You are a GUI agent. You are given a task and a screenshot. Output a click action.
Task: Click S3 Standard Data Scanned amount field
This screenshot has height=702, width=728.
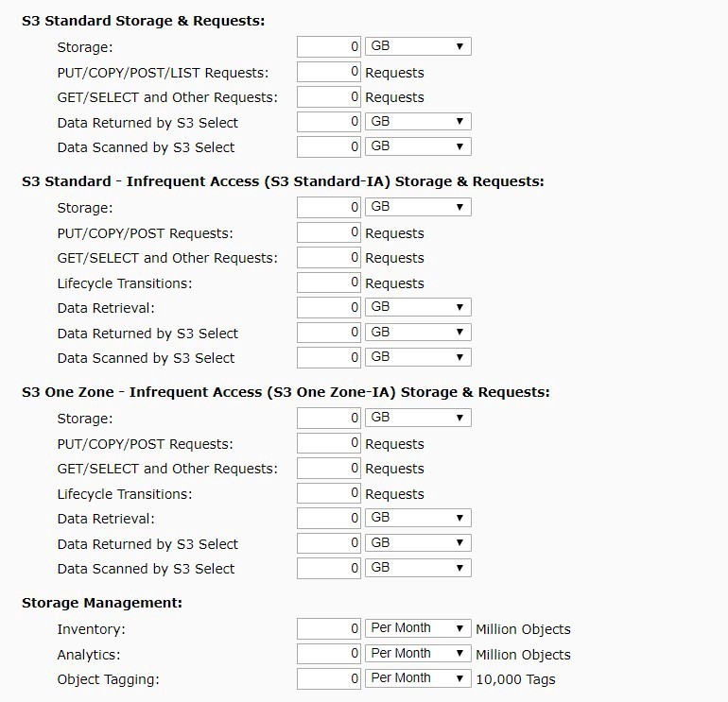pyautogui.click(x=328, y=146)
